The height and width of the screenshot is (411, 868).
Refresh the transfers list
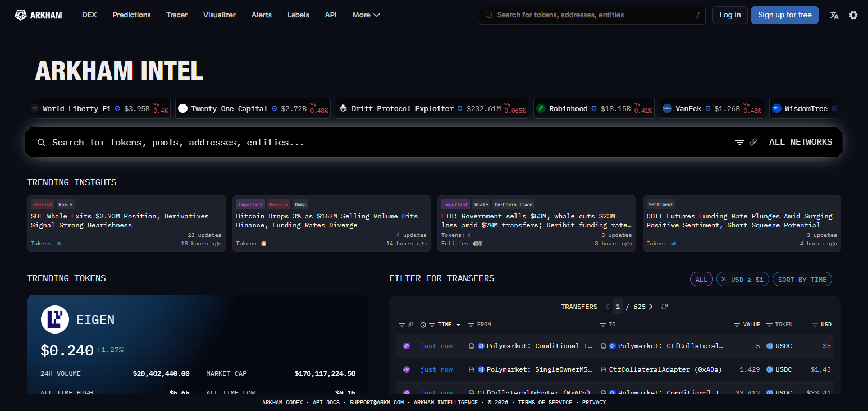tap(664, 307)
